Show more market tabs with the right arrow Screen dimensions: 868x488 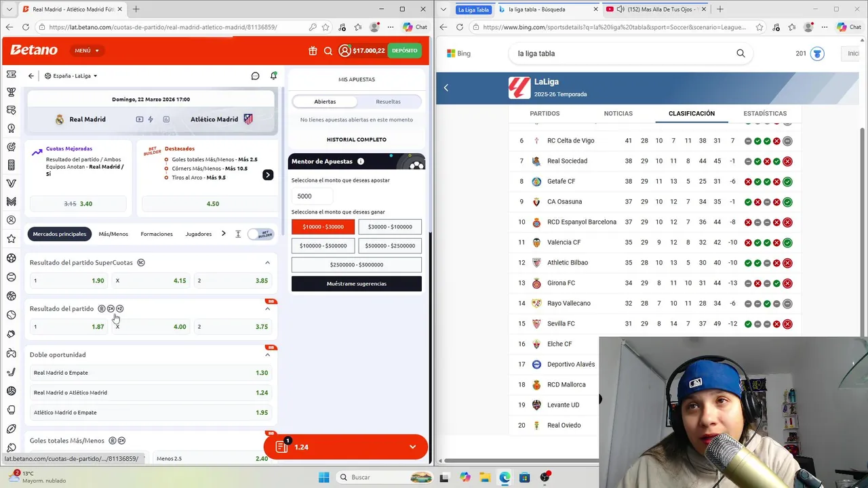click(223, 234)
